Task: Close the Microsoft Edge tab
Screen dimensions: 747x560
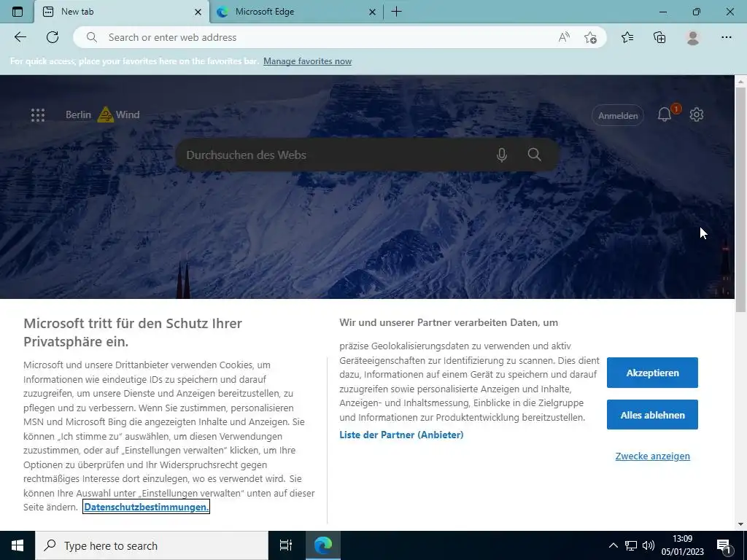Action: 373,12
